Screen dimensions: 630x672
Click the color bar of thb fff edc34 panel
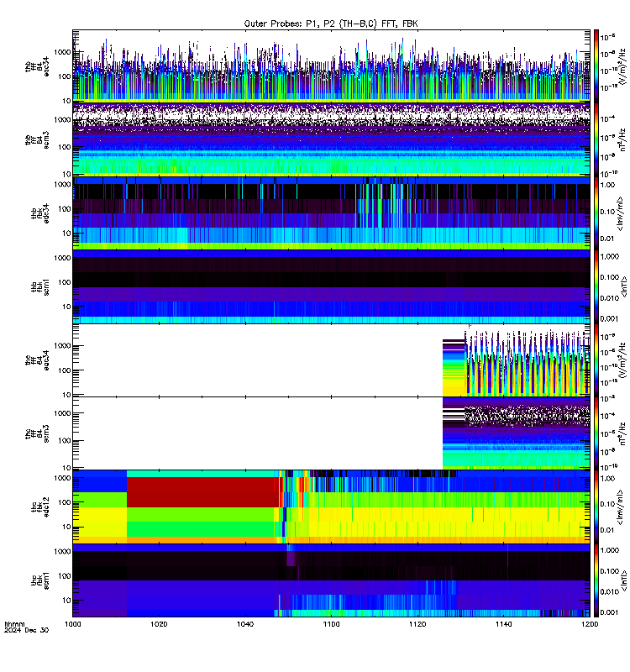point(596,66)
